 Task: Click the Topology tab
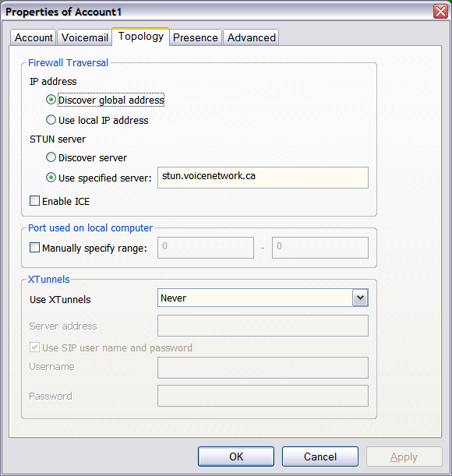(x=140, y=37)
